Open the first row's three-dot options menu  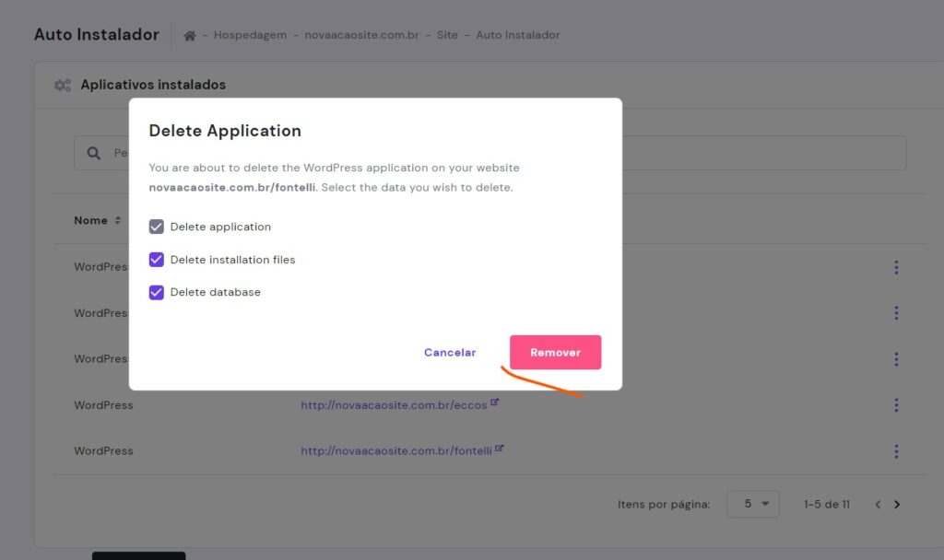click(x=896, y=267)
